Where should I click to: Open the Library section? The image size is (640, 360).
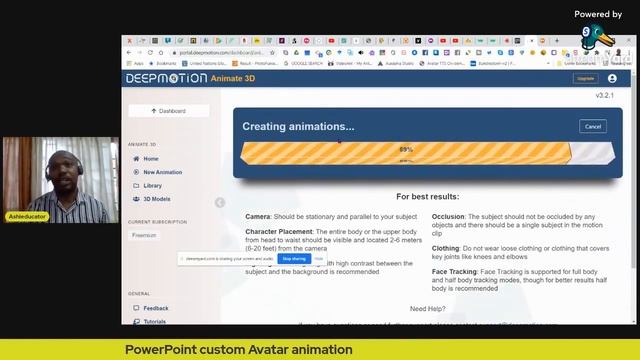coord(153,186)
